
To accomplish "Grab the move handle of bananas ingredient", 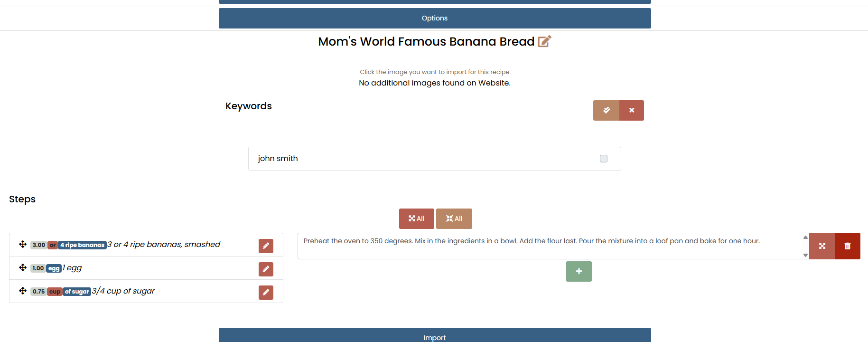I will coord(23,244).
